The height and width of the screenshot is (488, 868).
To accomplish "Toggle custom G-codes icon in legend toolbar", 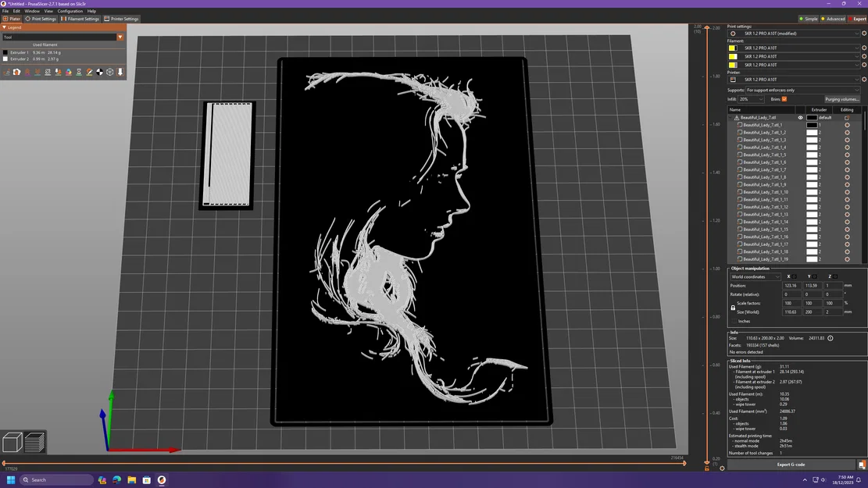I will coord(89,72).
